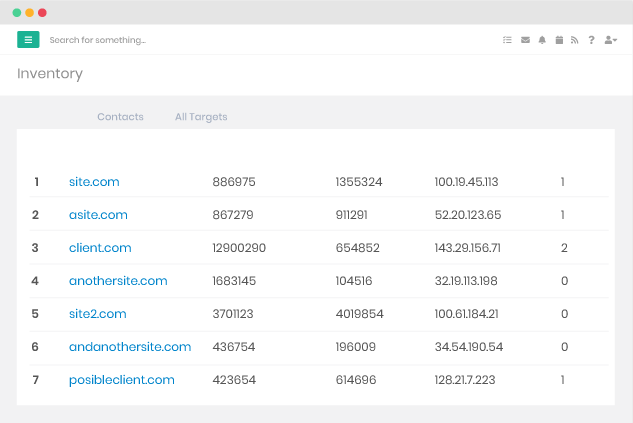Switch to the Contacts tab
633x423 pixels.
click(120, 117)
